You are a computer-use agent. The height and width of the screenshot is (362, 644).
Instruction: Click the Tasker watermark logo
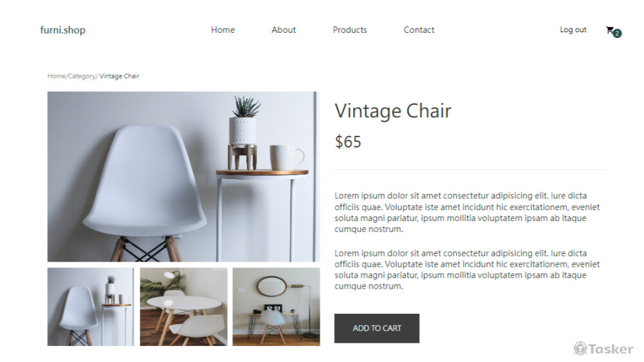[x=603, y=349]
